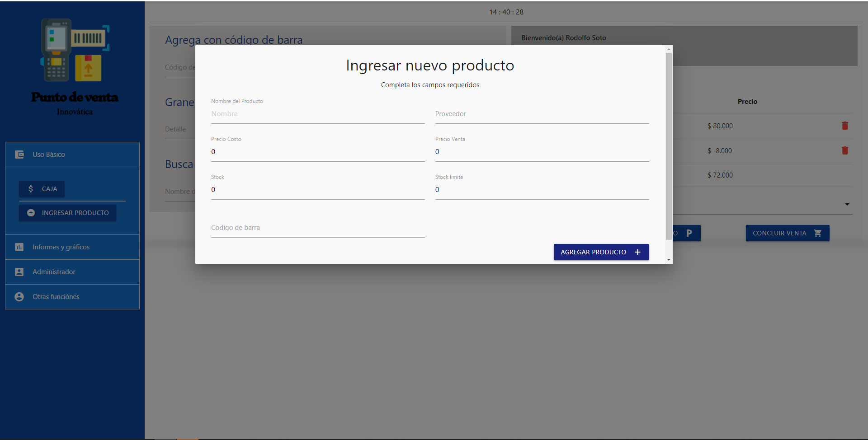Click the shopping cart icon on Concluir Venta
Viewport: 868px width, 440px height.
817,233
